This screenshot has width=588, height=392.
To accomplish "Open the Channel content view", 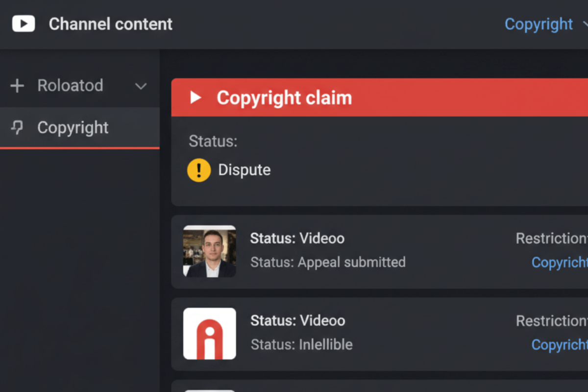I will (110, 24).
